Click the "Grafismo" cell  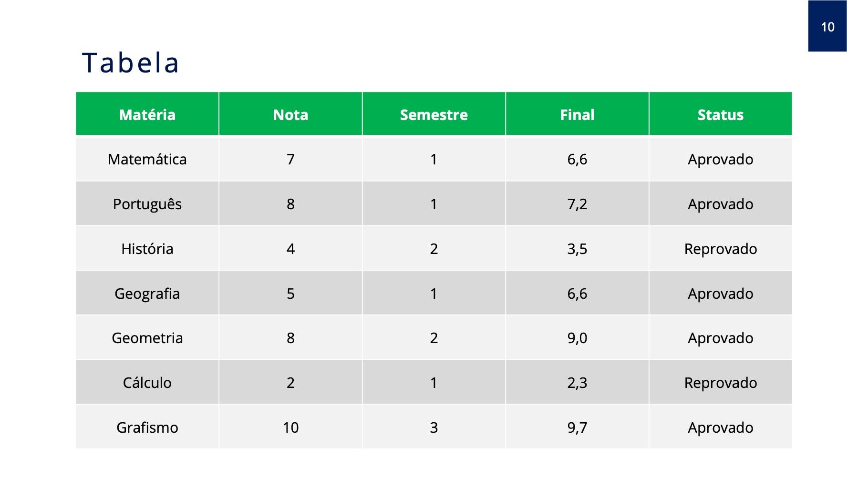[x=147, y=427]
